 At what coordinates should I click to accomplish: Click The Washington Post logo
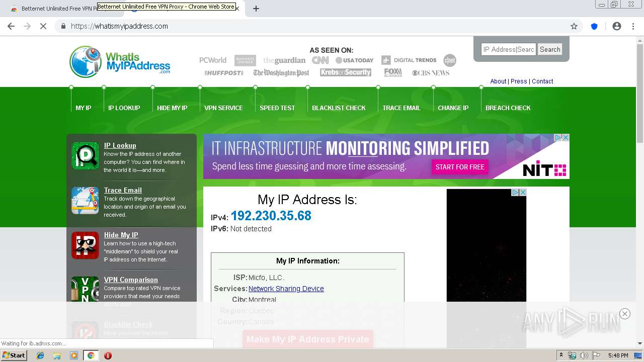point(281,73)
